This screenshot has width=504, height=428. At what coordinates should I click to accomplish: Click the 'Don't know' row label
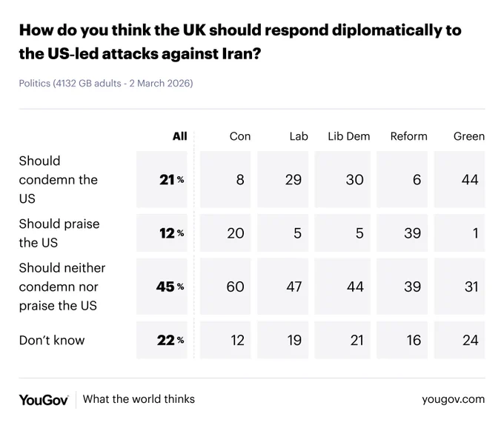[52, 340]
